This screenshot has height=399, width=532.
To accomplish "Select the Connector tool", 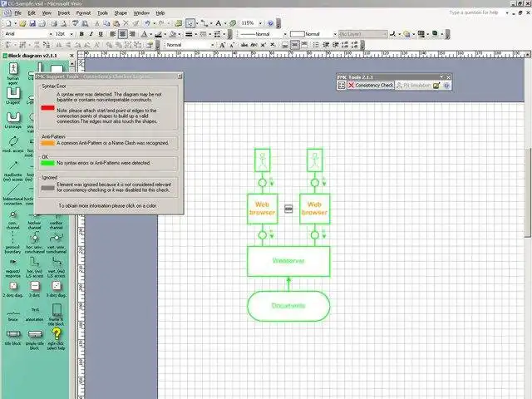I will (x=204, y=23).
